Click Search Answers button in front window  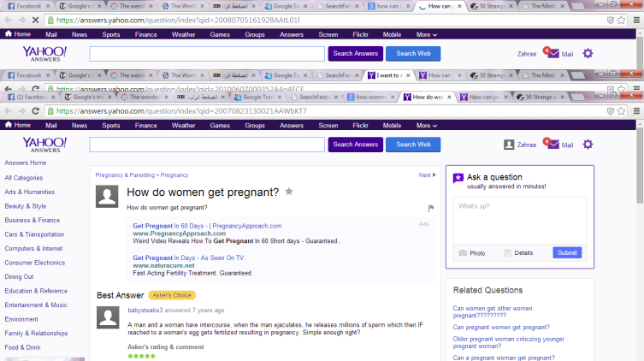[x=355, y=145]
